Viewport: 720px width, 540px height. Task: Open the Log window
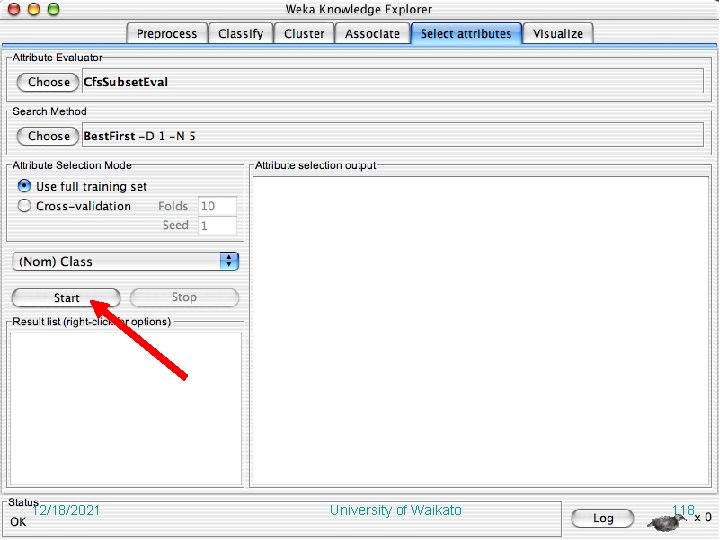tap(603, 518)
